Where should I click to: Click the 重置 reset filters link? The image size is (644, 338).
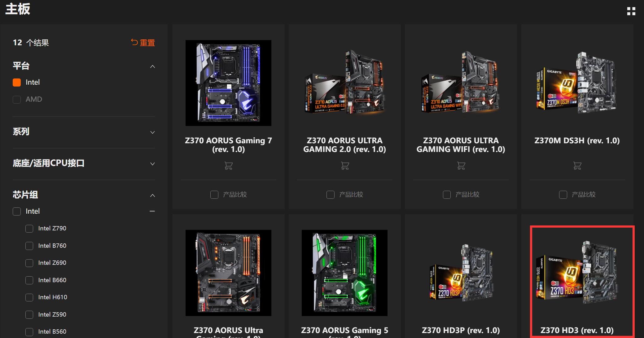point(147,42)
